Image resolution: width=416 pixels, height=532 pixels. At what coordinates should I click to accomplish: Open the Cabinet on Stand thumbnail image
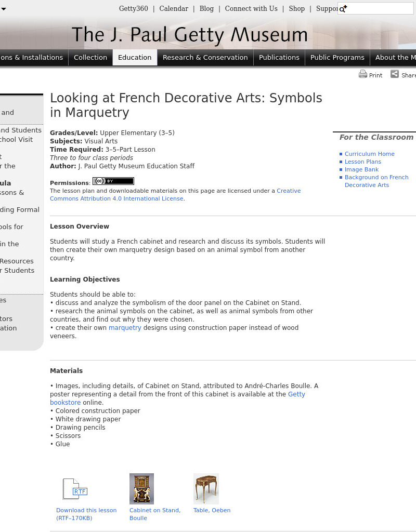tap(141, 489)
